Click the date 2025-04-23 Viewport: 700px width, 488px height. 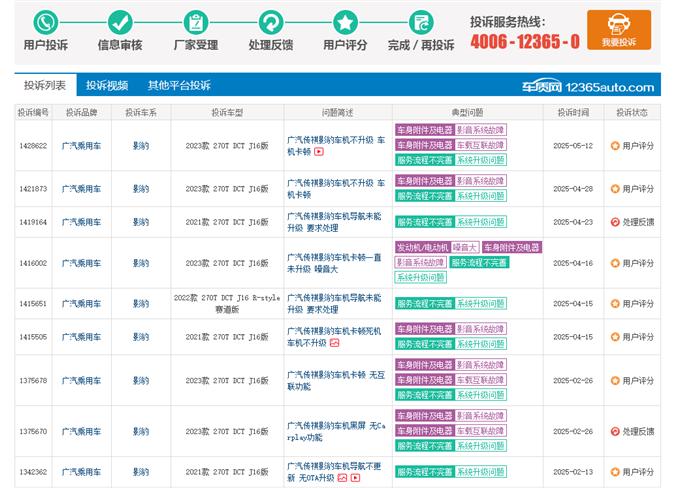click(573, 222)
